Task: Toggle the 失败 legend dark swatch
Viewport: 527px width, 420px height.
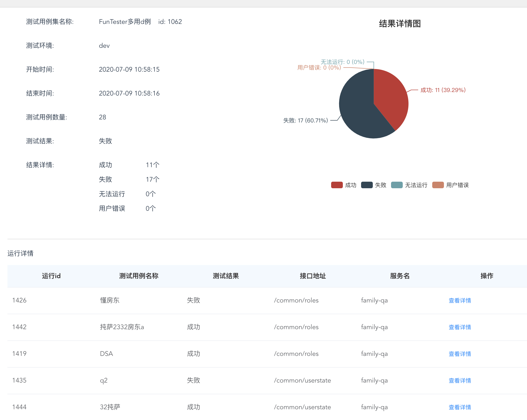Action: [x=367, y=185]
